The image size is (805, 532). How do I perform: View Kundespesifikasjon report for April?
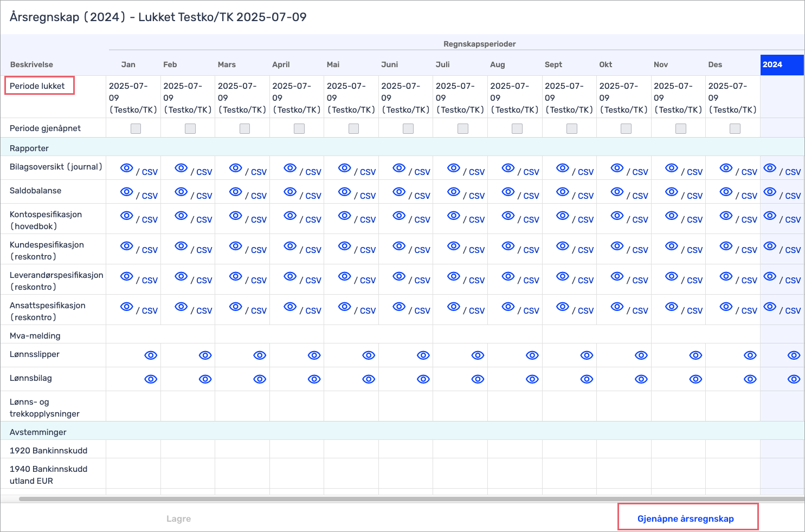[290, 246]
